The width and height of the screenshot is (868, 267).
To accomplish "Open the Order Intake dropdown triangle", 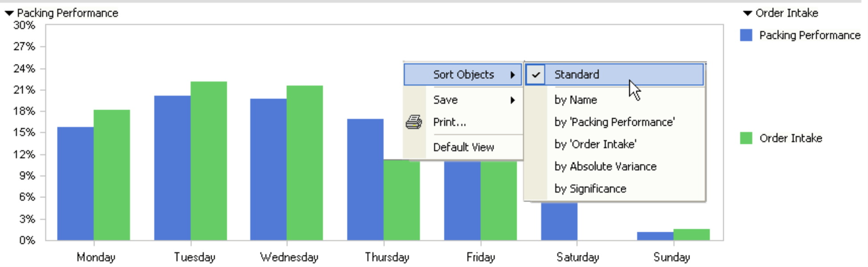I will point(748,13).
